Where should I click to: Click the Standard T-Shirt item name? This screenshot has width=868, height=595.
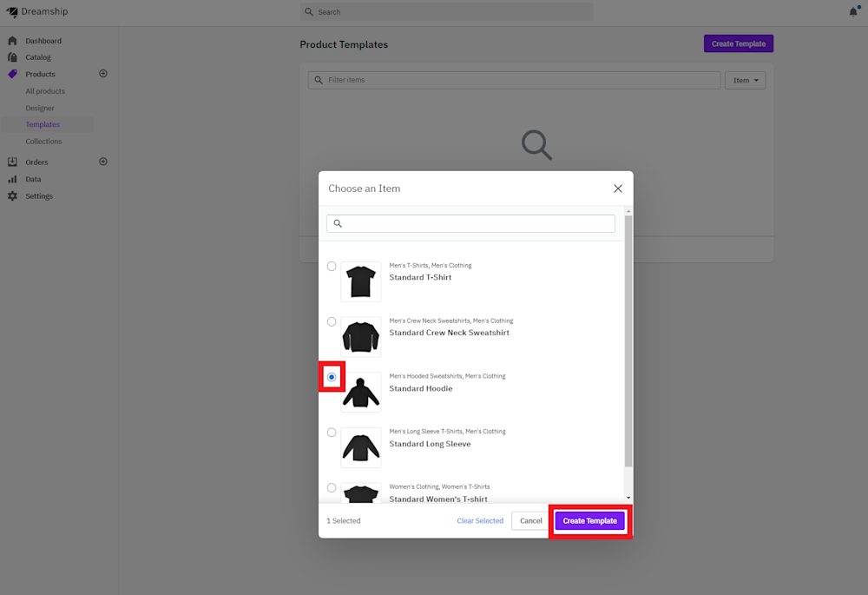420,277
